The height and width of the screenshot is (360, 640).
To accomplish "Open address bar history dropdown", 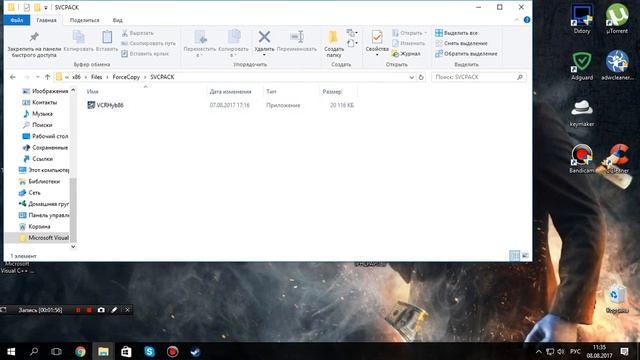I will click(411, 77).
